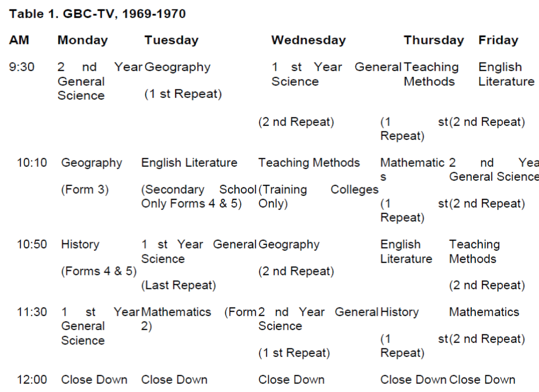The height and width of the screenshot is (392, 539).
Task: Select the Monday column header
Action: [x=82, y=40]
